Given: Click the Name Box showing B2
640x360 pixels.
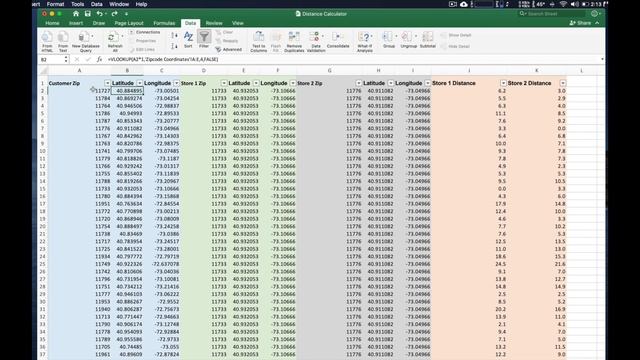Looking at the screenshot, I should (x=54, y=60).
